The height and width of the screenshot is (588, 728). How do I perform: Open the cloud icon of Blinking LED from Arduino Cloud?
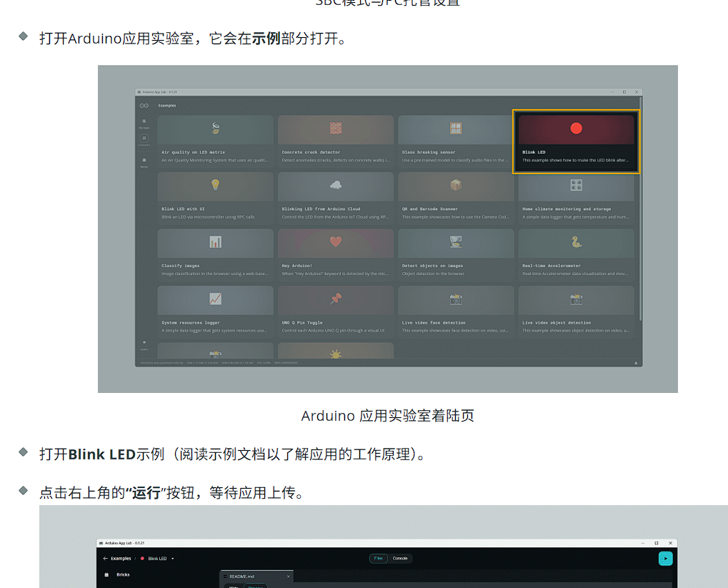[336, 185]
